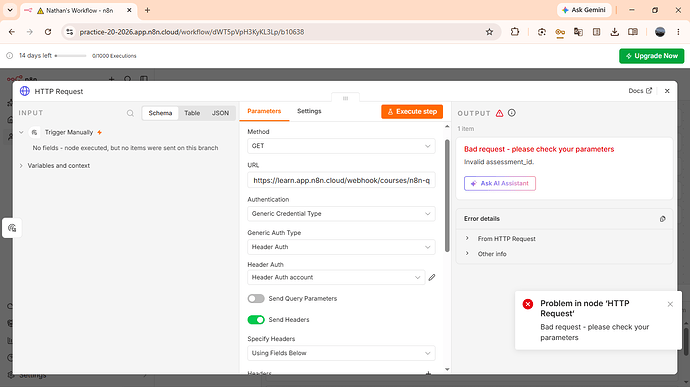Image resolution: width=690 pixels, height=387 pixels.
Task: Search input data with magnifier icon
Action: [x=130, y=113]
